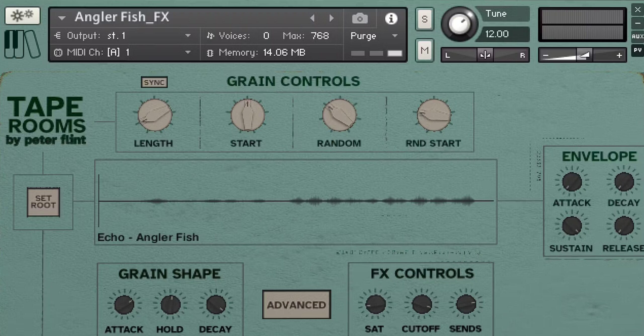Open the AUX panel tab
644x336 pixels.
(637, 37)
